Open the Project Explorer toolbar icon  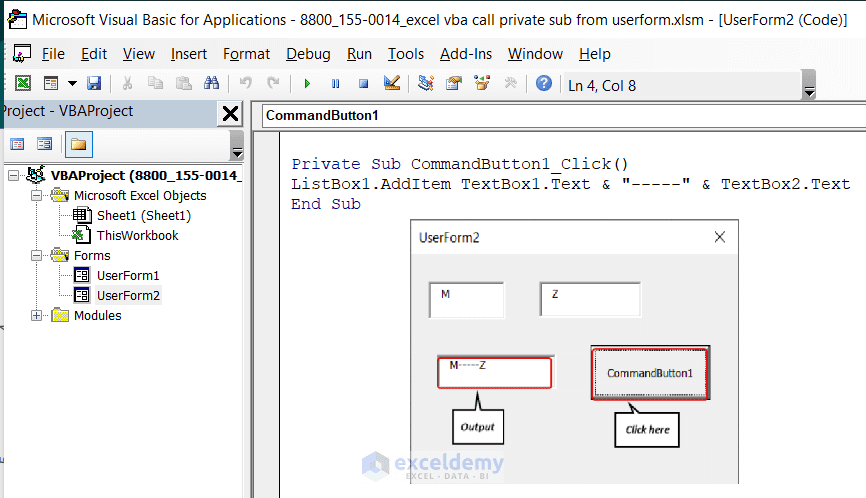point(425,83)
